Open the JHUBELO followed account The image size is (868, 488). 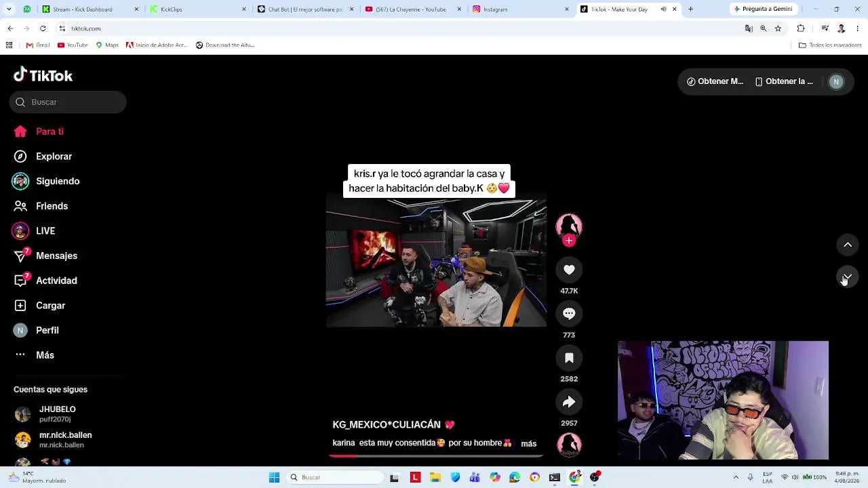54,414
